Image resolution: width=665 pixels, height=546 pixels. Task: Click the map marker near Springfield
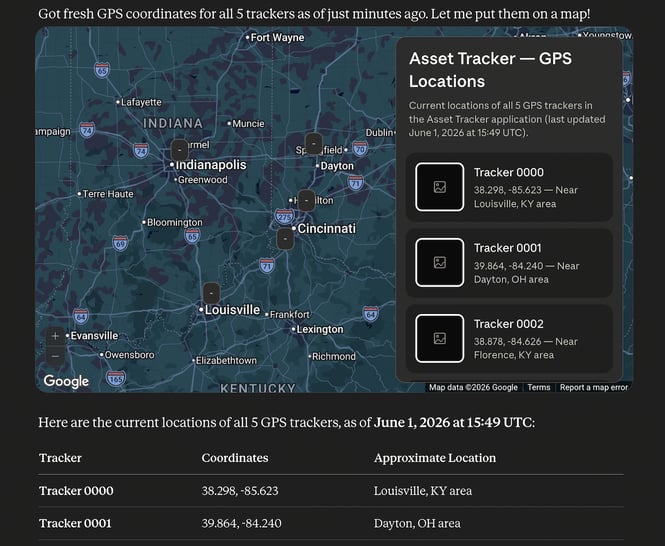point(314,143)
